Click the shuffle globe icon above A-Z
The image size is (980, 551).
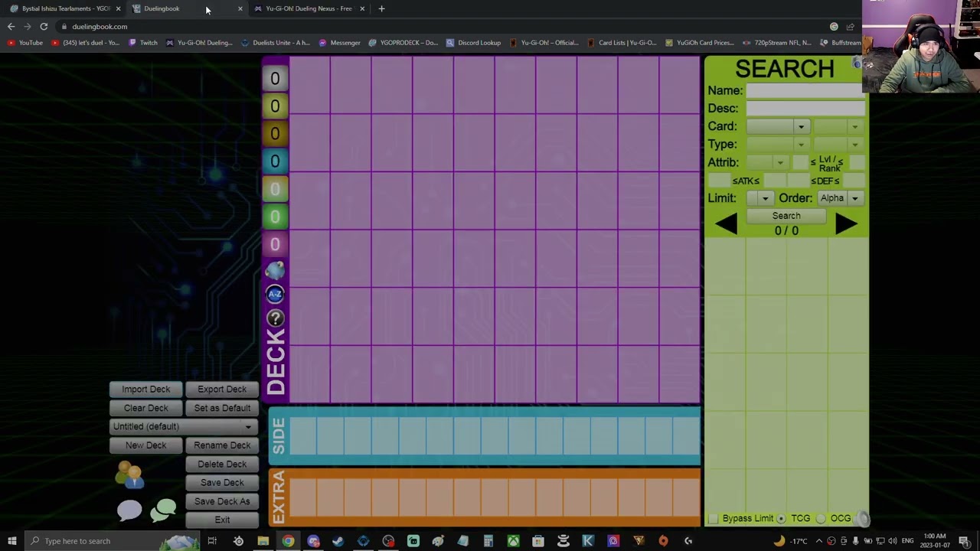tap(275, 270)
